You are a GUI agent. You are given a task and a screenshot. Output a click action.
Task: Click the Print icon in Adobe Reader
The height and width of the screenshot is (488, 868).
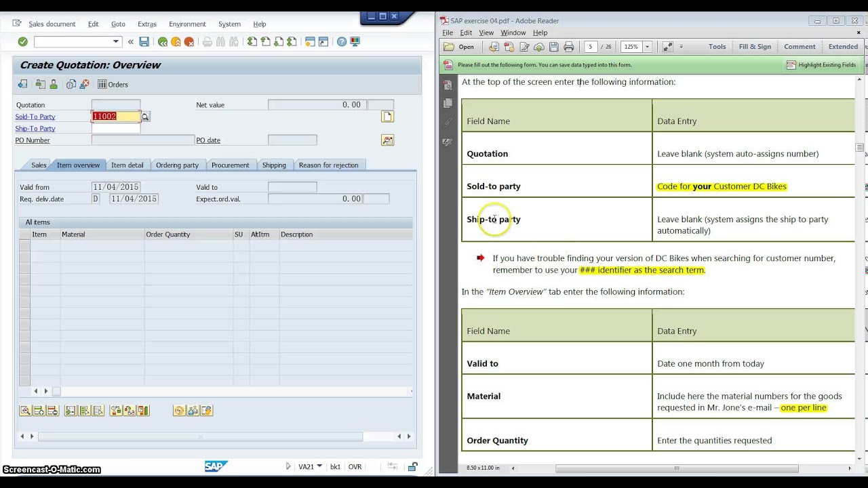[x=569, y=47]
